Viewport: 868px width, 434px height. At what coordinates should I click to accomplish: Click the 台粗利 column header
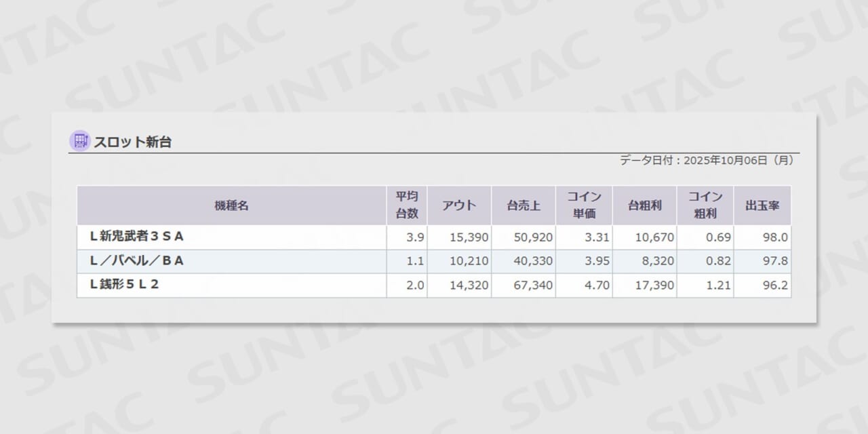[x=644, y=205]
